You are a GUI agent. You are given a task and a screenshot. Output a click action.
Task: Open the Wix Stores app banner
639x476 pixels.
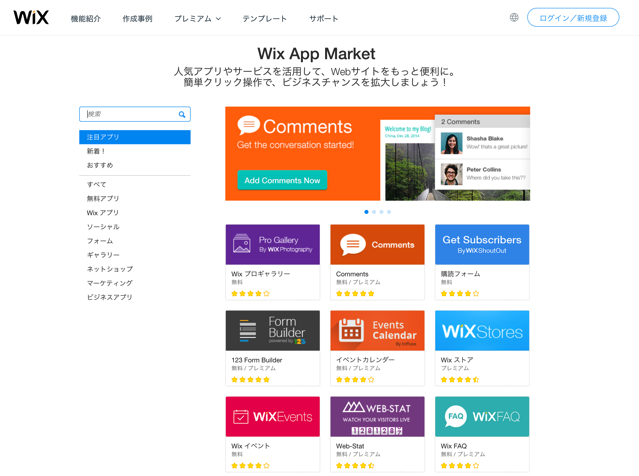(482, 331)
